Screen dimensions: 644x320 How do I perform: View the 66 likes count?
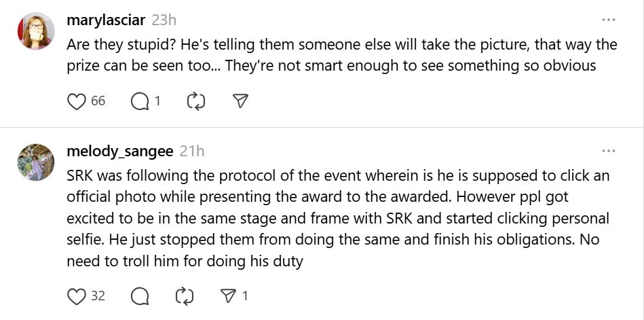tap(98, 101)
